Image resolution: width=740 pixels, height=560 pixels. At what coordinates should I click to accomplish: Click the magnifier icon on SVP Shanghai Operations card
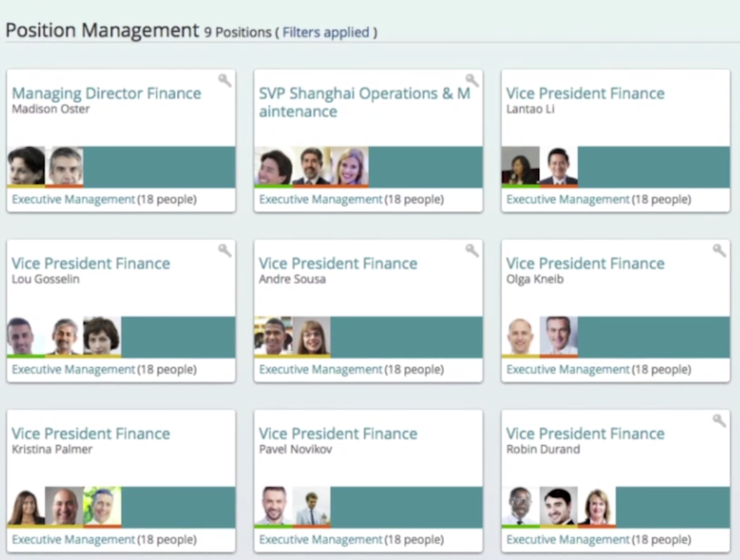[472, 80]
